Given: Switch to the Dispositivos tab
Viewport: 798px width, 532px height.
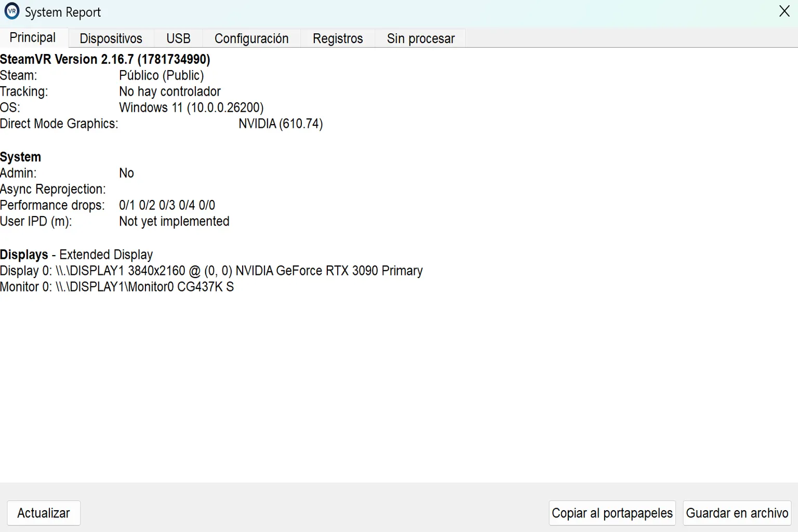Looking at the screenshot, I should click(111, 38).
